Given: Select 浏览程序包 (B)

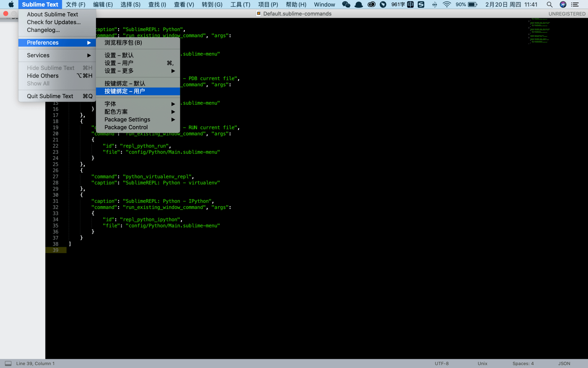Looking at the screenshot, I should coord(138,43).
